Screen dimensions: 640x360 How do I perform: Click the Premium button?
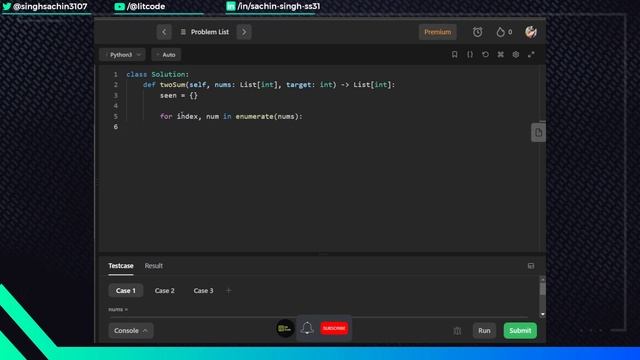pyautogui.click(x=438, y=32)
